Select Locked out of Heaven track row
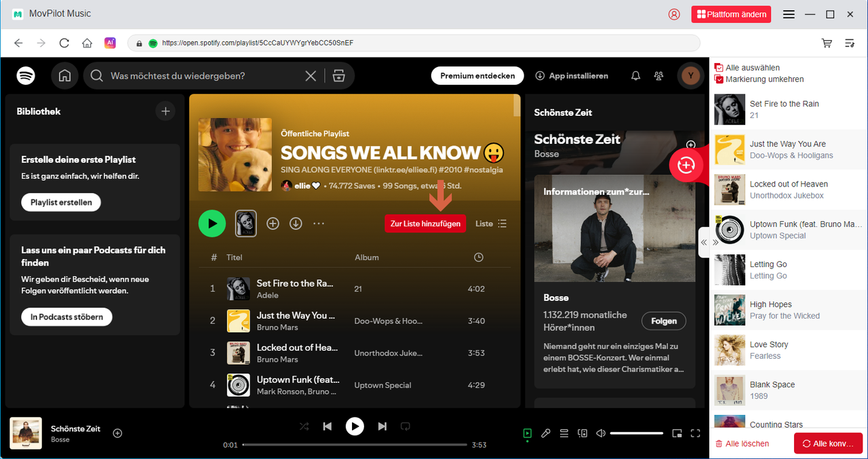This screenshot has width=868, height=459. (x=355, y=353)
